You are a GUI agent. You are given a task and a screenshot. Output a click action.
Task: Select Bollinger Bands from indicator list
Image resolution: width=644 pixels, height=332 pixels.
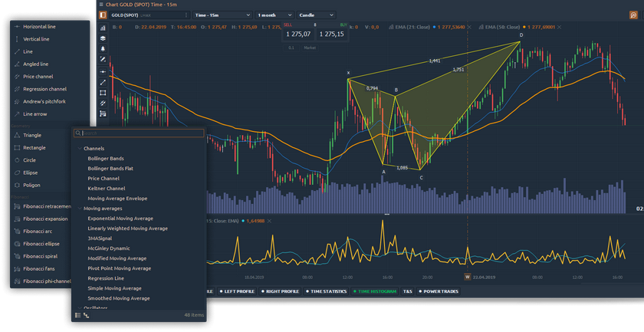coord(106,158)
